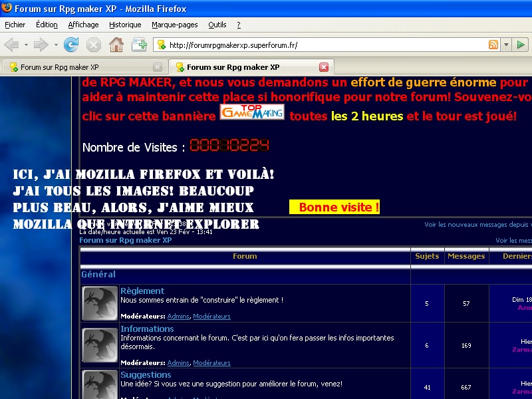Image resolution: width=532 pixels, height=399 pixels.
Task: Open the ? help menu
Action: coord(239,25)
